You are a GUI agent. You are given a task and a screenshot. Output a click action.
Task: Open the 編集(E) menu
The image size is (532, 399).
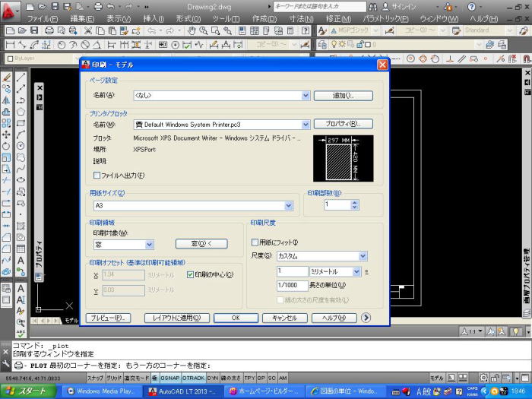point(82,19)
